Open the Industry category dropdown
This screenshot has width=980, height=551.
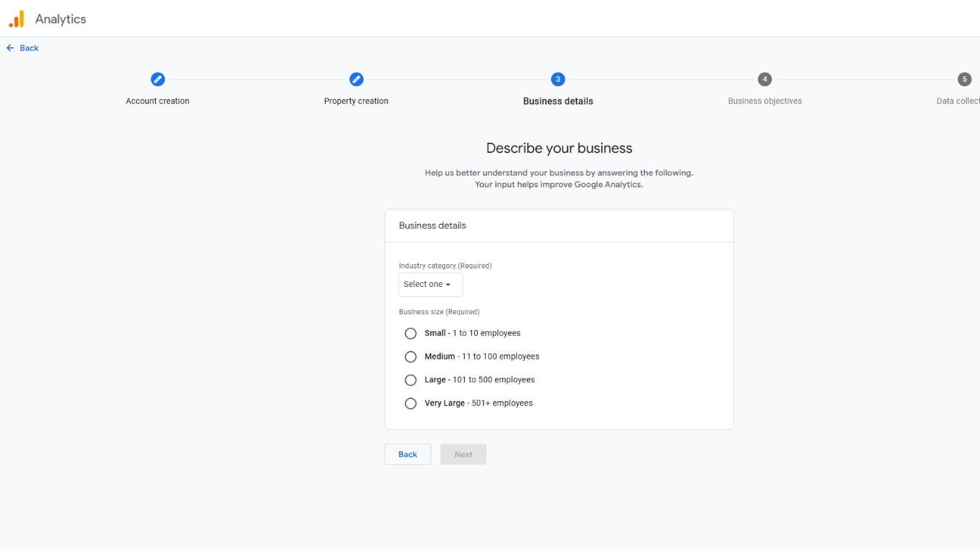(x=430, y=284)
